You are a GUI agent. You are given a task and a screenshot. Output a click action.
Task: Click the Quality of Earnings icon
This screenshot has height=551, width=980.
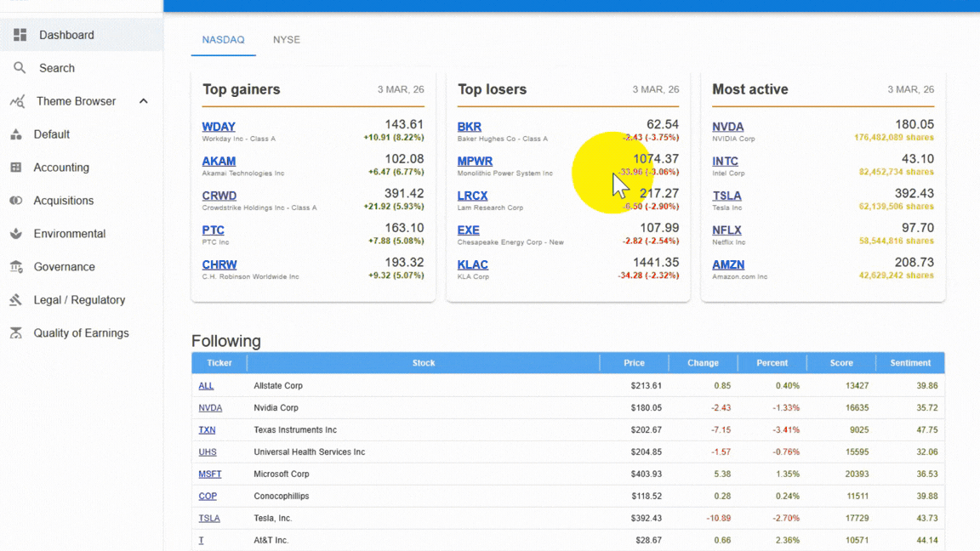(x=16, y=333)
